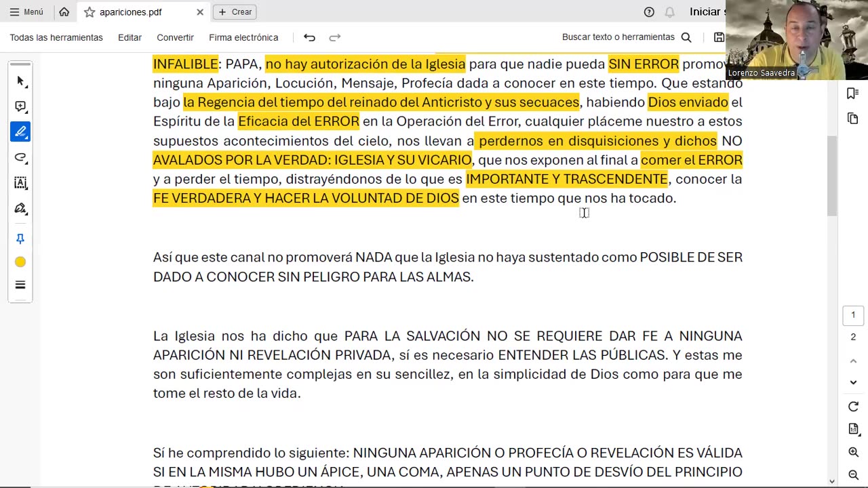
Task: Go to the previous page arrow
Action: click(853, 361)
